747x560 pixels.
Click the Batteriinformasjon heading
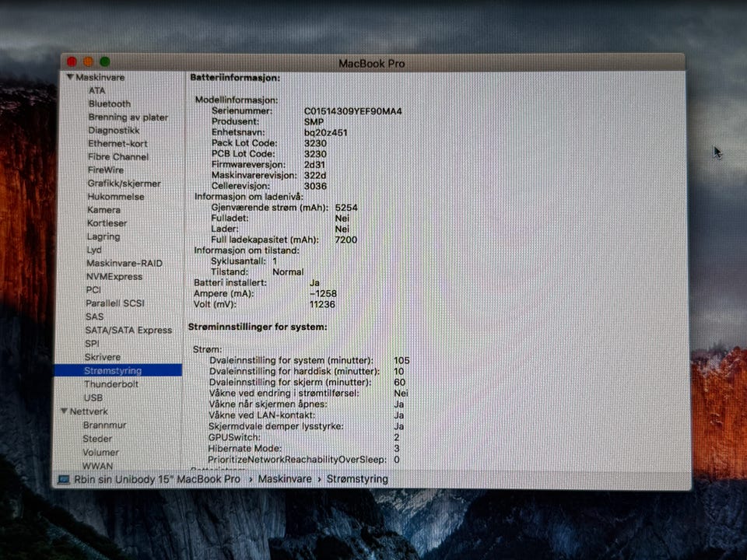coord(235,78)
